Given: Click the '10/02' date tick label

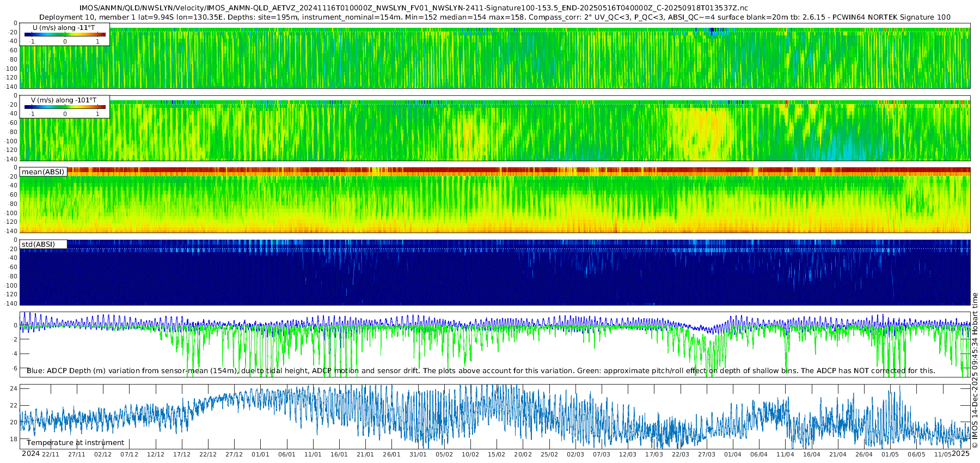Looking at the screenshot, I should coord(470,454).
